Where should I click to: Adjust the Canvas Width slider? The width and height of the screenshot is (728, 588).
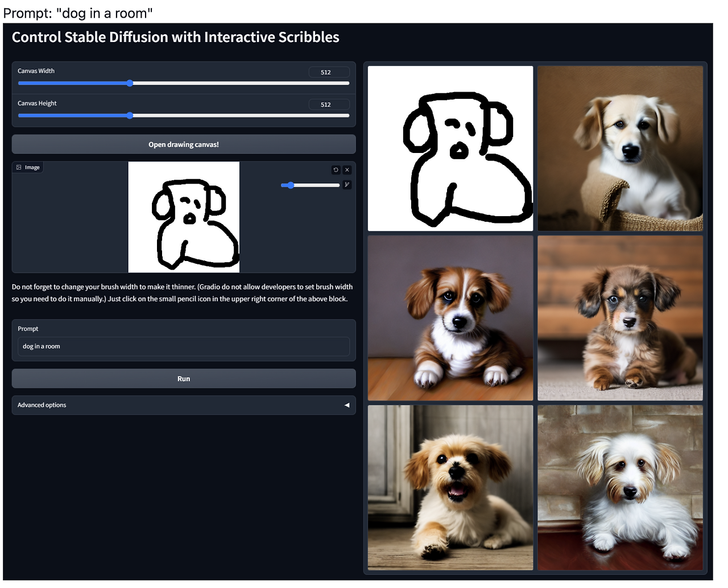[184, 83]
